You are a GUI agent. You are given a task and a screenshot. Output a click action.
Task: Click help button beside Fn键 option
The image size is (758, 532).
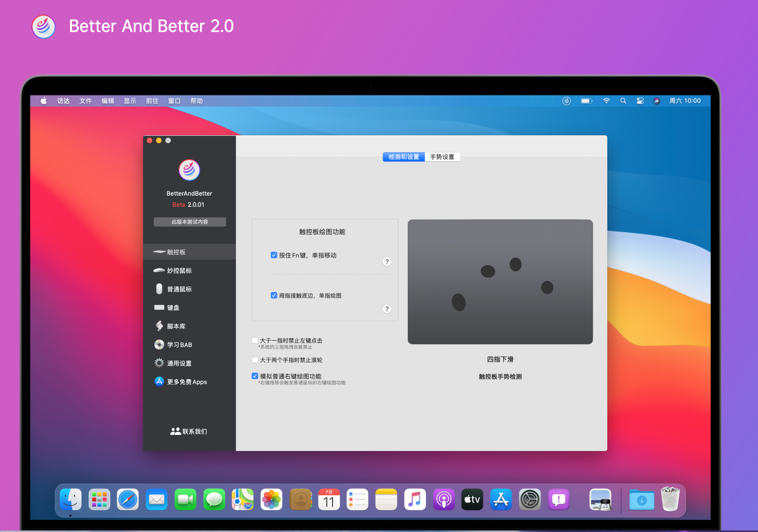[x=387, y=261]
